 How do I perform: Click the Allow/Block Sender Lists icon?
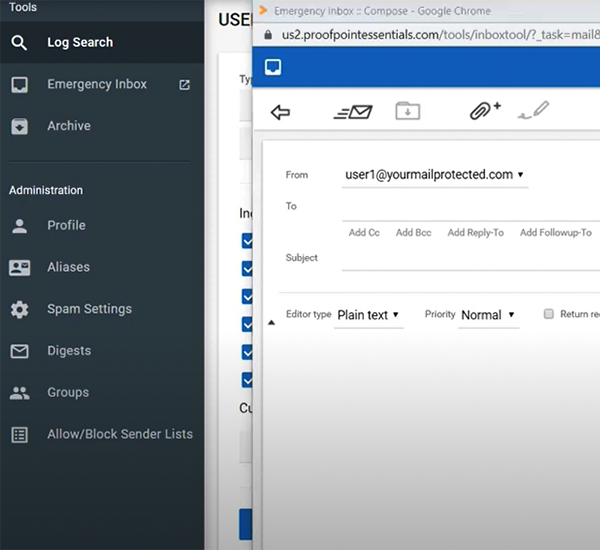tap(19, 435)
